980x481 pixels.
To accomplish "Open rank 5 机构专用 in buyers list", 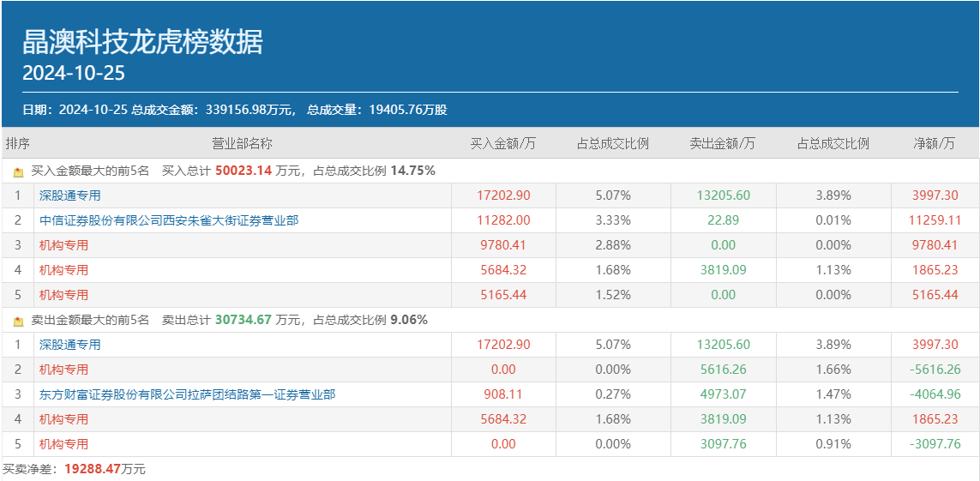I will (63, 295).
